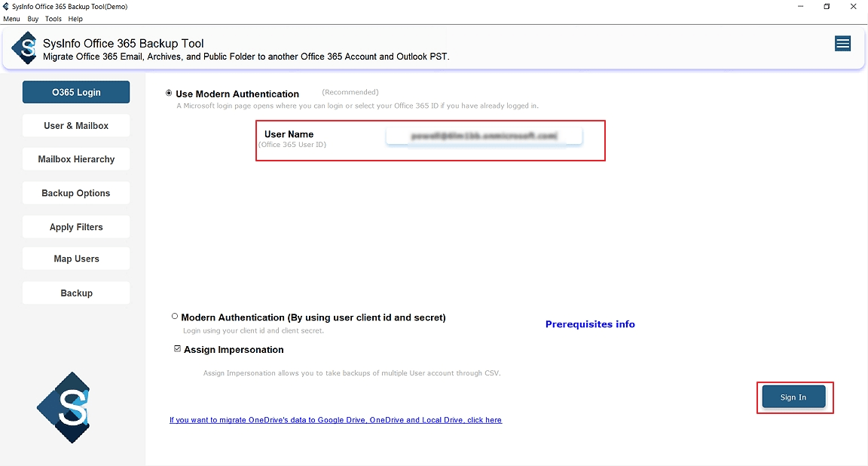Go to the O365 Login step

[76, 92]
